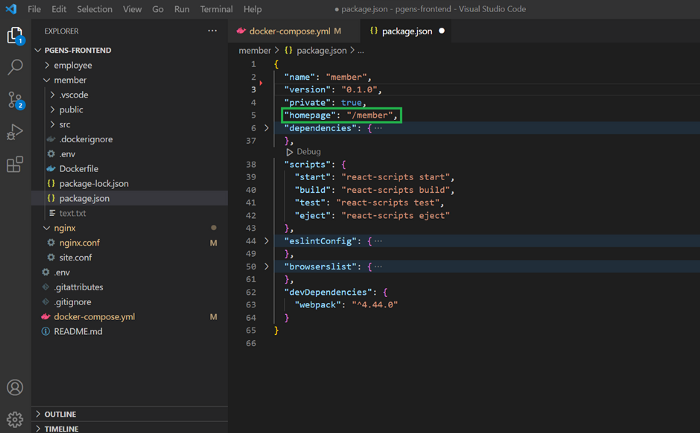Click the Debug codelens play icon
This screenshot has width=700, height=433.
tap(290, 152)
